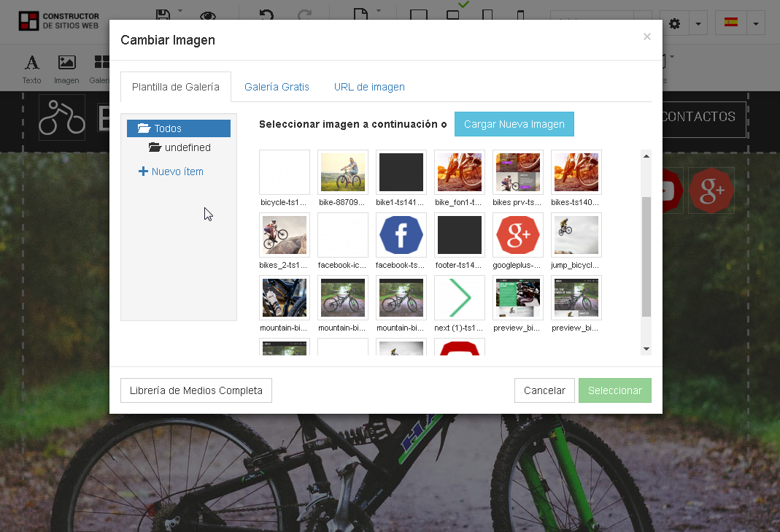The width and height of the screenshot is (780, 532).
Task: Click the Google+ social icon on the page
Action: point(711,190)
